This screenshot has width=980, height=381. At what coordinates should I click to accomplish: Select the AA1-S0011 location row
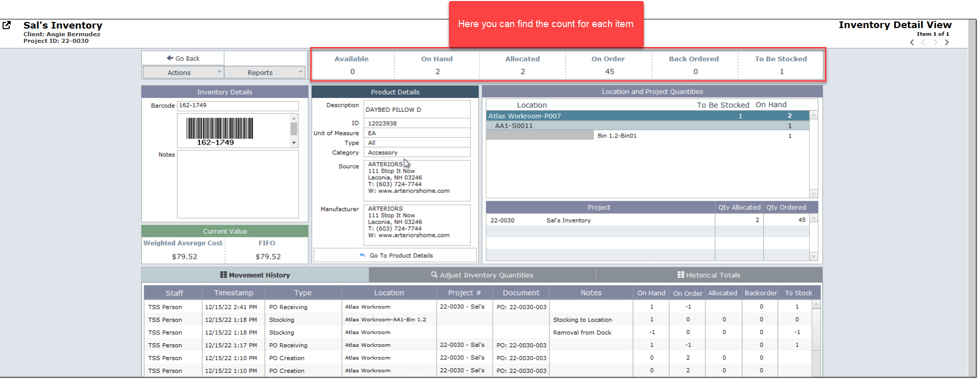[648, 126]
